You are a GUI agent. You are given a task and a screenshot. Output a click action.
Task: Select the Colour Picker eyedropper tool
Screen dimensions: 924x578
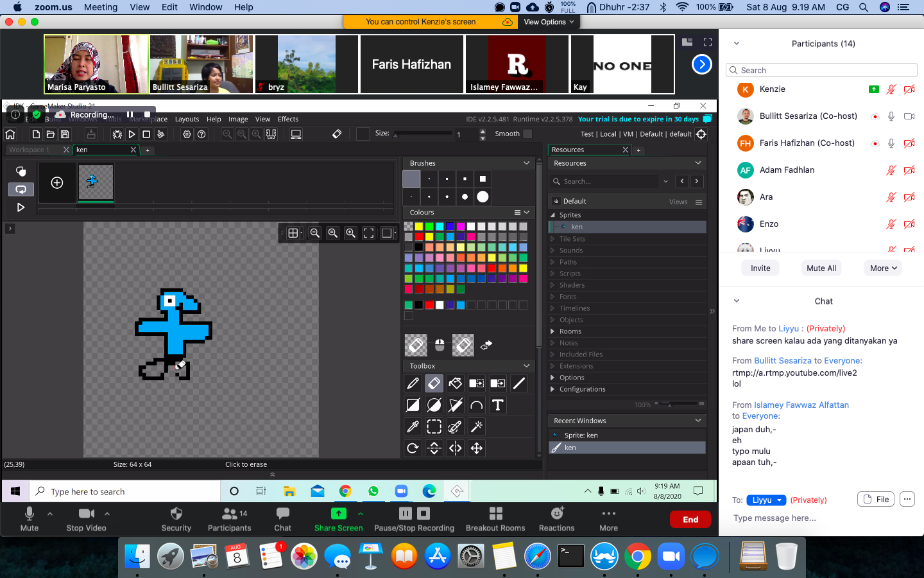click(x=413, y=426)
